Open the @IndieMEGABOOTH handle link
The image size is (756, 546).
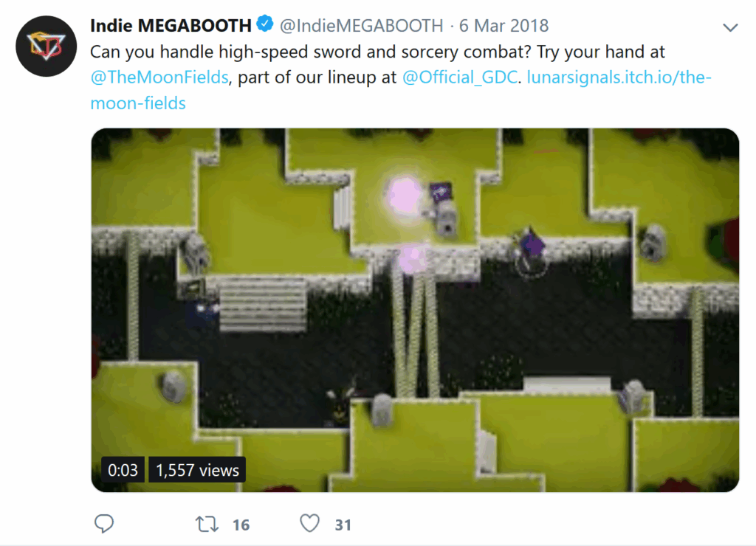click(x=361, y=26)
